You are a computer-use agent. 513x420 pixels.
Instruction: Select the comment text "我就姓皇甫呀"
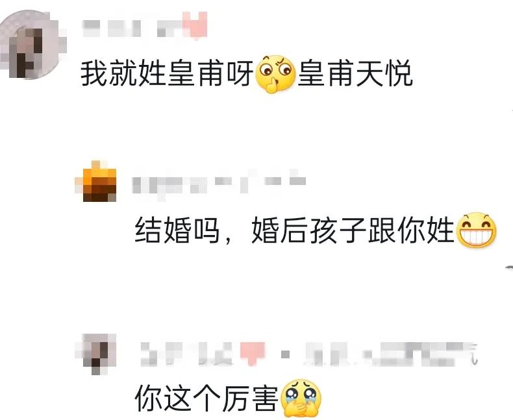pos(167,73)
